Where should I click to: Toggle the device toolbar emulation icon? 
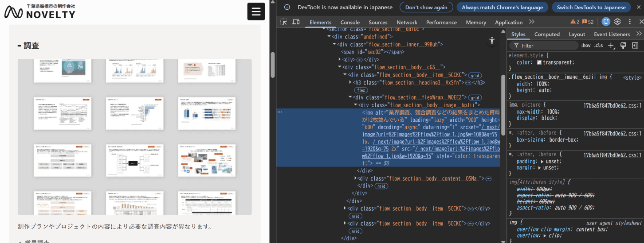pos(296,22)
